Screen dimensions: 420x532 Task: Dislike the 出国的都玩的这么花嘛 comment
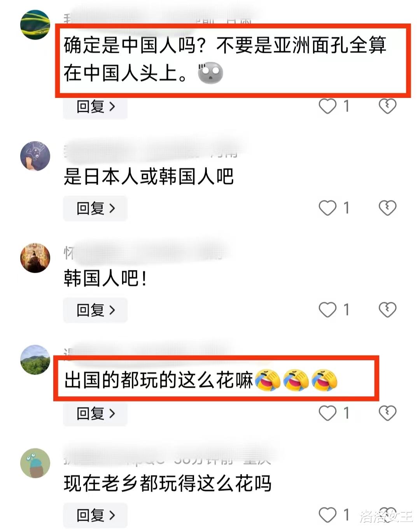click(x=387, y=413)
